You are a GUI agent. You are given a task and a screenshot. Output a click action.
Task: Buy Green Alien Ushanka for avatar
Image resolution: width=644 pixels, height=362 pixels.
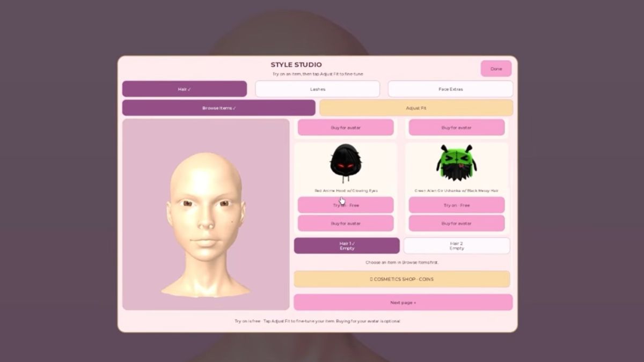tap(457, 223)
